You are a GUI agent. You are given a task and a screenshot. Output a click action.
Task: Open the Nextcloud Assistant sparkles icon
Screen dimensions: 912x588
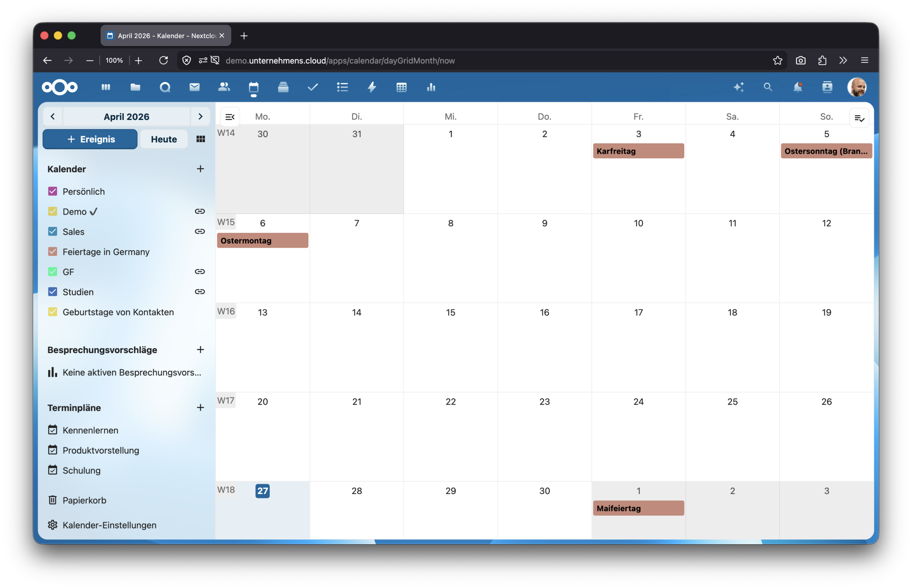739,87
